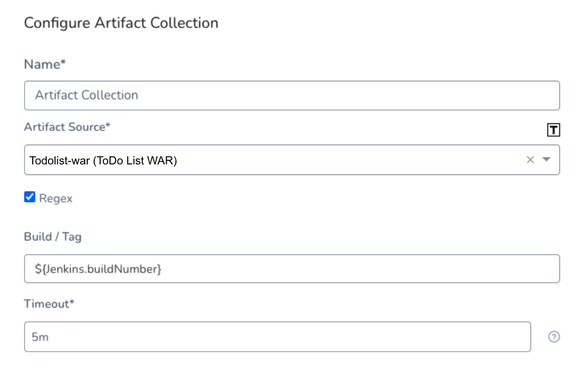Click the "Build / Tag" field label

[53, 237]
